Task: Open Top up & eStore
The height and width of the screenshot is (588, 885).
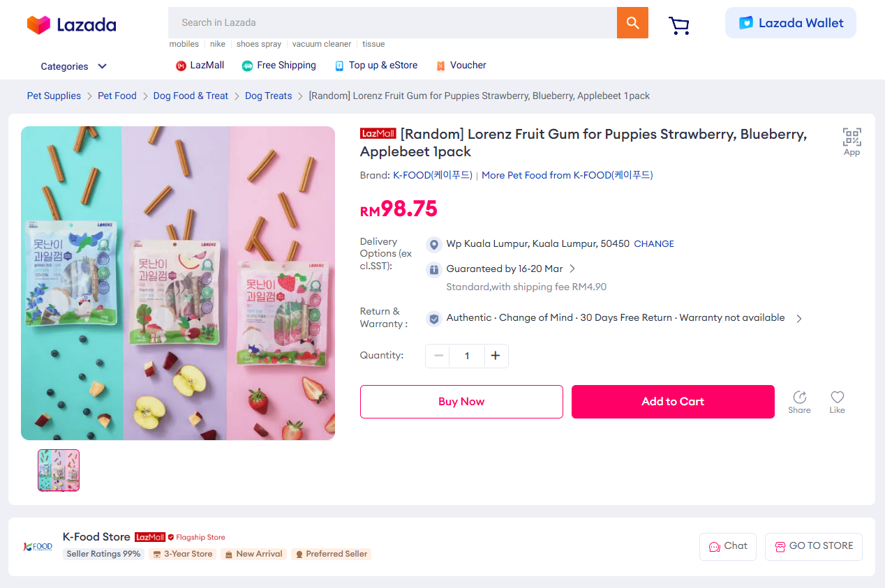Action: [376, 66]
